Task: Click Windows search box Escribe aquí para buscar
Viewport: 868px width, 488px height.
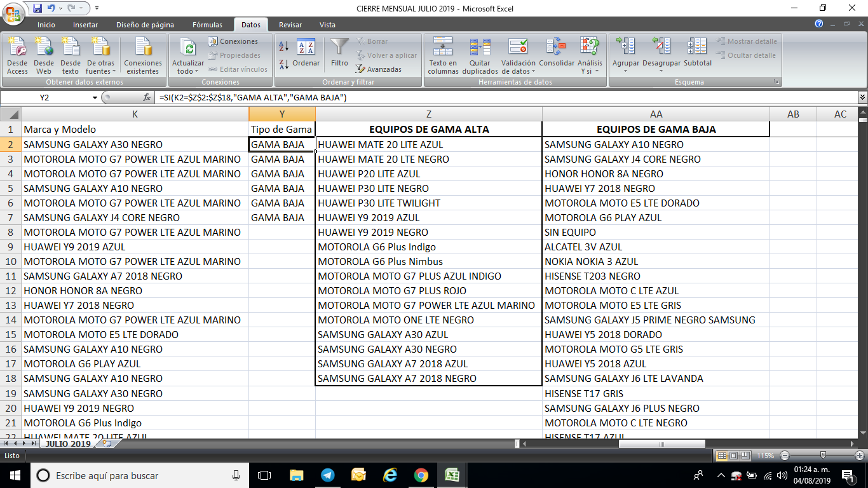Action: [x=140, y=475]
